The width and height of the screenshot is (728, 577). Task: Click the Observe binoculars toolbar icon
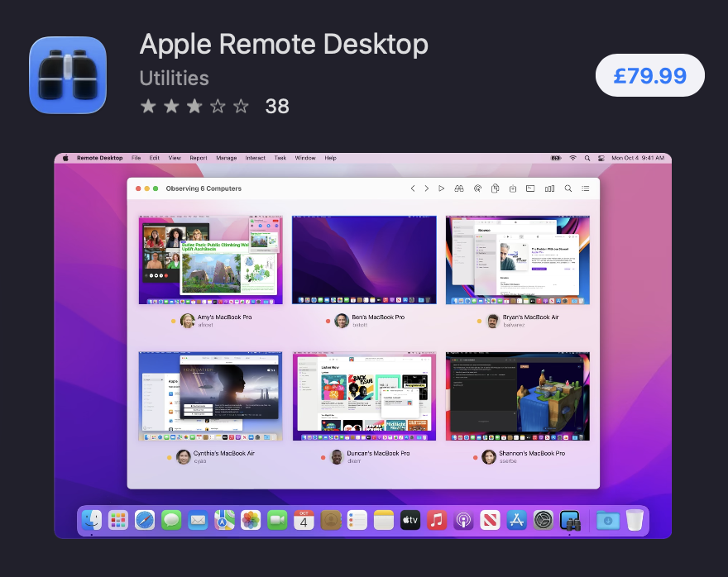458,188
